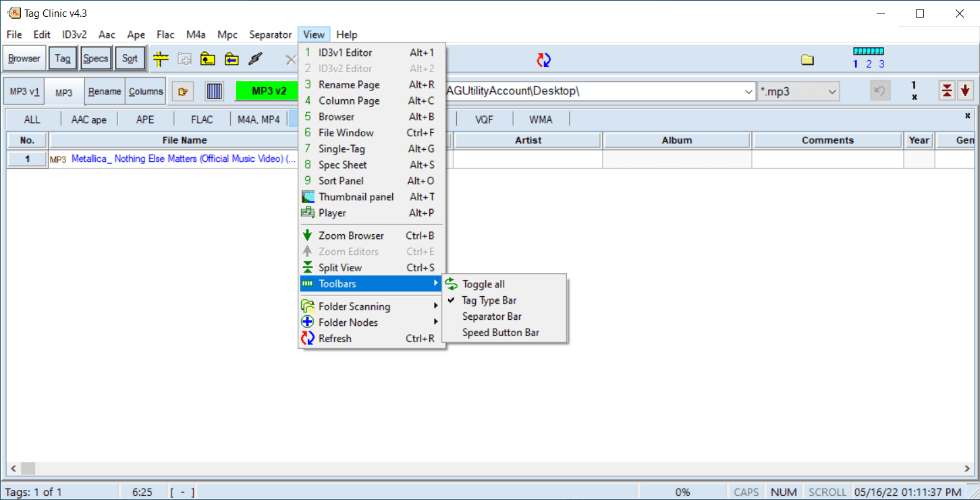Switch to the MP3 v1 tab
980x500 pixels.
[x=24, y=92]
